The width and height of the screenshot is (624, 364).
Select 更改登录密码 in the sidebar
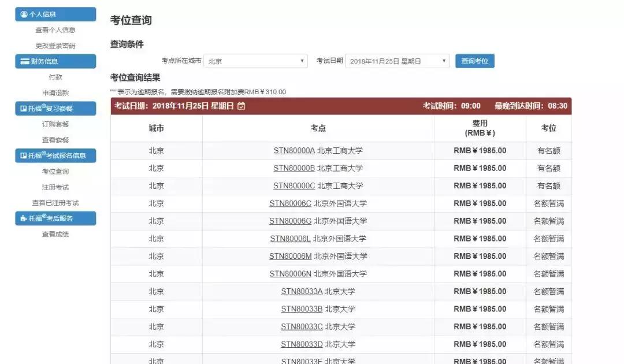(55, 45)
